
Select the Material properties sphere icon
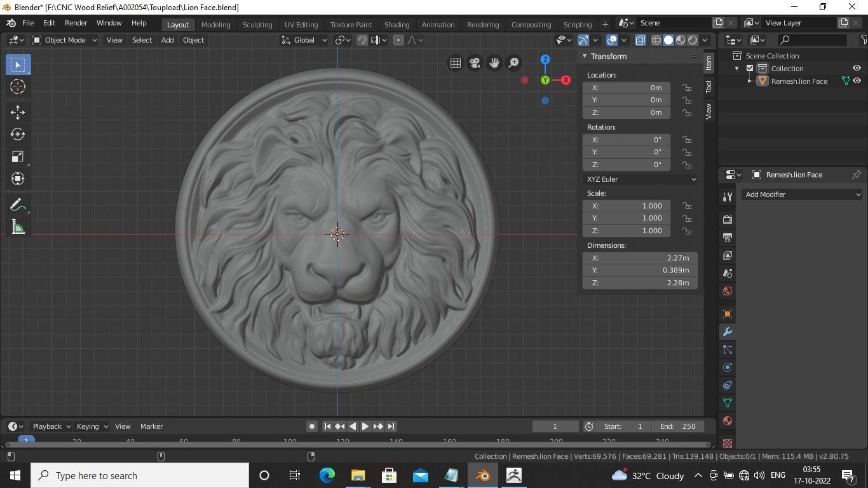pos(726,421)
